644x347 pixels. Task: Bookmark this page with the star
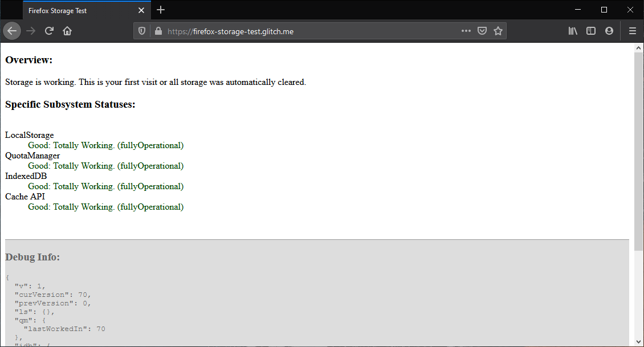pyautogui.click(x=498, y=31)
